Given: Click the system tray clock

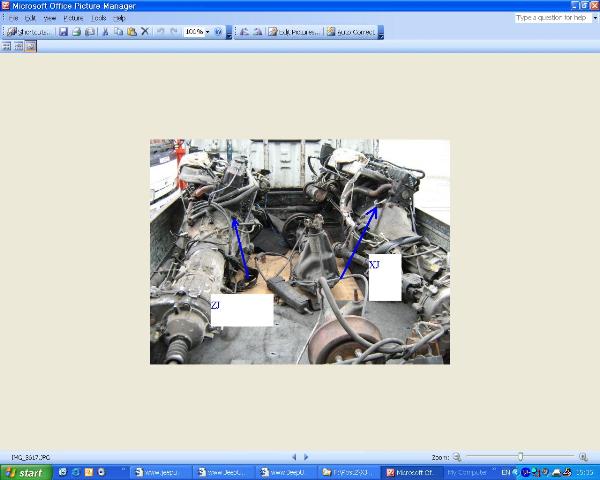Looking at the screenshot, I should (583, 473).
